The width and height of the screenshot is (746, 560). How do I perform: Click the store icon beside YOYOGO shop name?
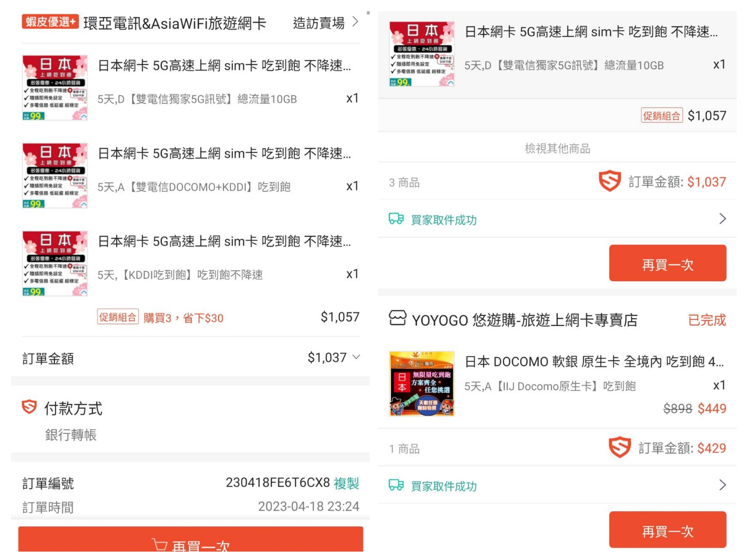click(x=398, y=318)
